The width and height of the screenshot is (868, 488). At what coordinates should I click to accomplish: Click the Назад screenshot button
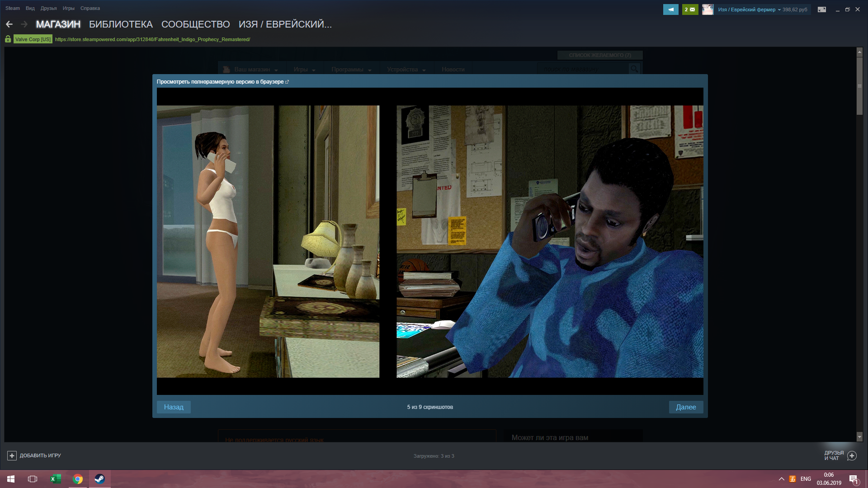(174, 407)
